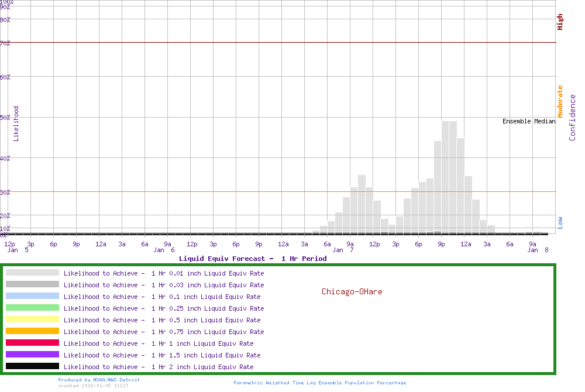Image resolution: width=585 pixels, height=392 pixels.
Task: Click the Chicago-OHare station label
Action: 352,291
